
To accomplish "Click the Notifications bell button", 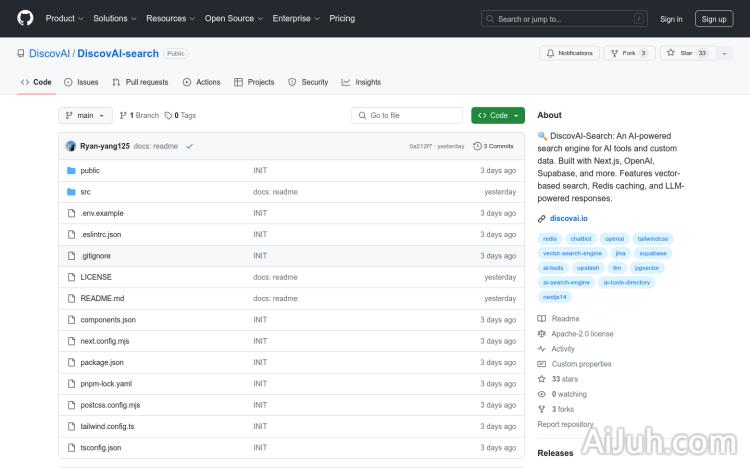I will tap(569, 53).
